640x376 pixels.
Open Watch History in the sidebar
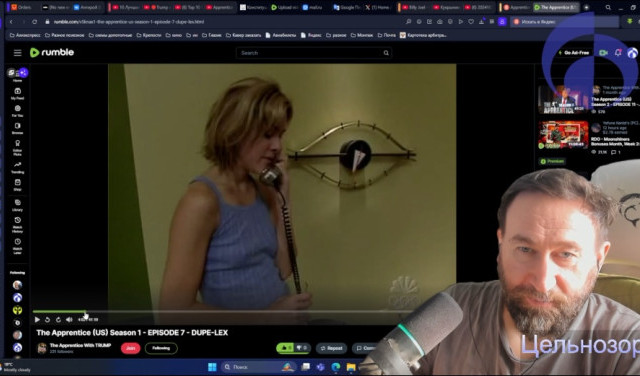18,225
